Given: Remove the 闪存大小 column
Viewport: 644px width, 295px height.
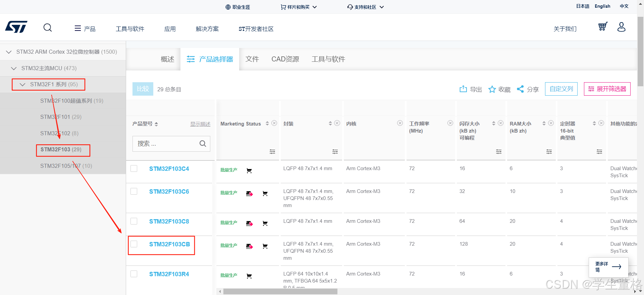Looking at the screenshot, I should pyautogui.click(x=501, y=123).
